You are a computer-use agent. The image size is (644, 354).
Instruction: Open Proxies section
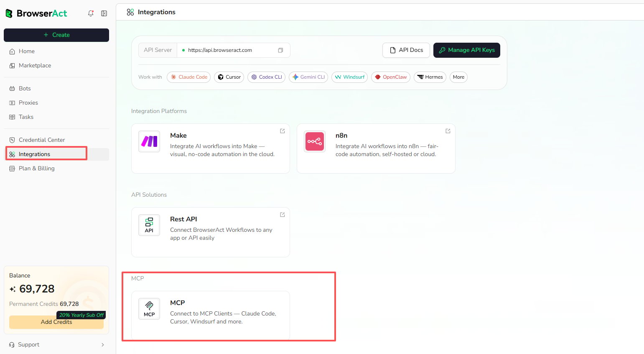tap(56, 103)
